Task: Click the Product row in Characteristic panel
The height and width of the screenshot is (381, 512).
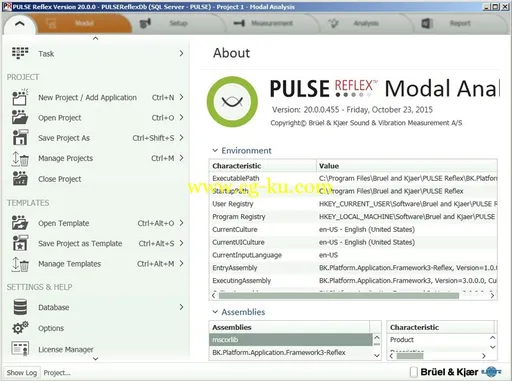Action: (x=438, y=340)
